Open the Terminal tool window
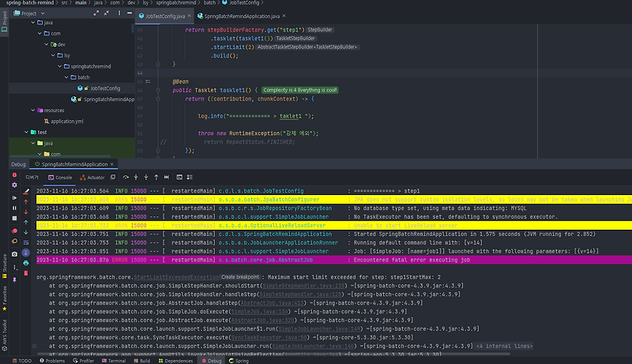This screenshot has height=364, width=632. point(114,361)
